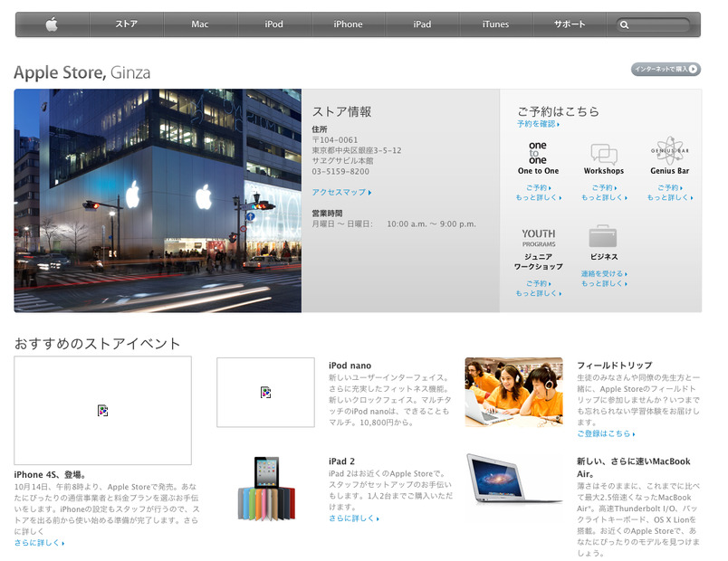The image size is (728, 561).
Task: Click the フィールドトリップ heading
Action: 614,366
